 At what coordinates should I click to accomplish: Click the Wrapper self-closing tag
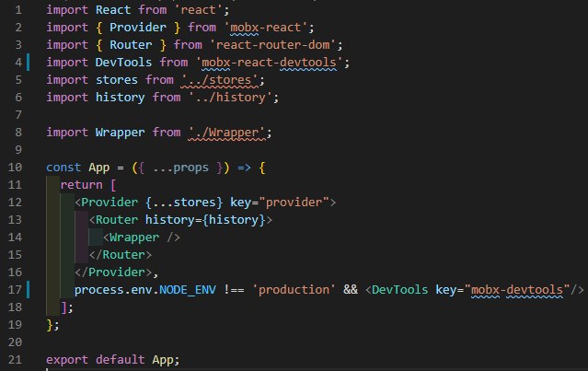pyautogui.click(x=141, y=238)
